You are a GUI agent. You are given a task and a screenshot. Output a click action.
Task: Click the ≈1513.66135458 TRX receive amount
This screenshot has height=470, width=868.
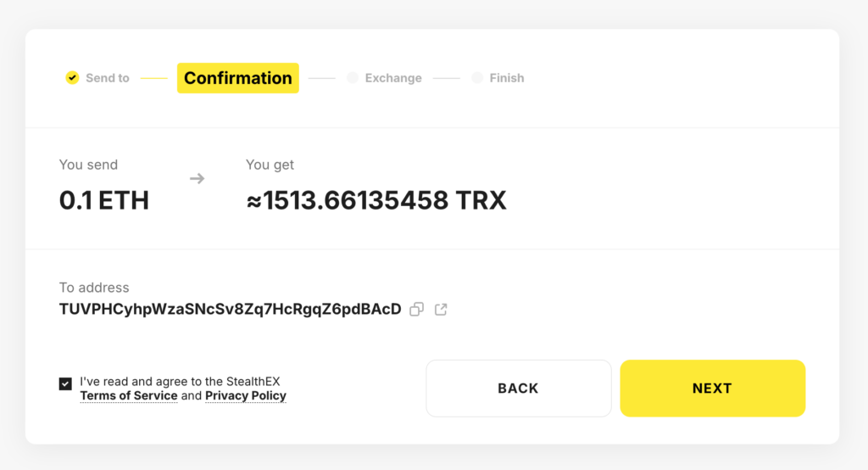tap(376, 200)
